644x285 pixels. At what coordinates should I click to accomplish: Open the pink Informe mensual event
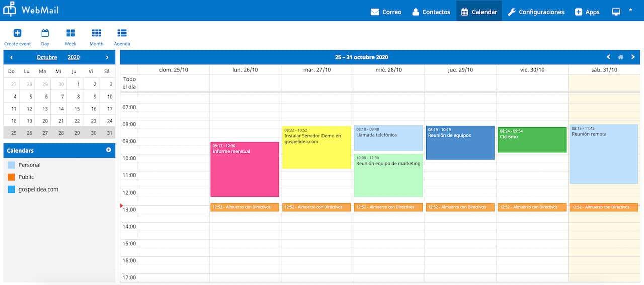(x=245, y=169)
